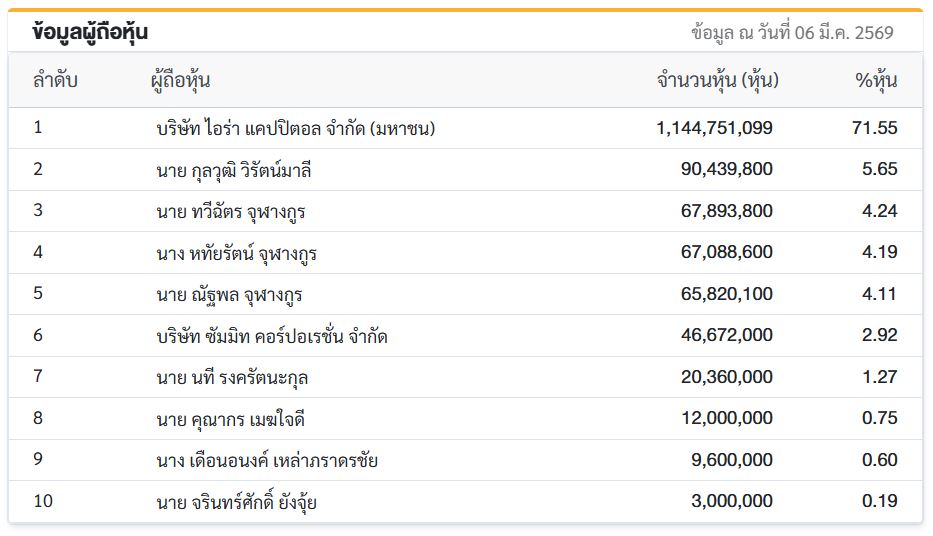This screenshot has width=933, height=536.
Task: Select shareholder นาย จรินทร์ศักดิ์ ยังจุ้ย
Action: click(x=237, y=501)
